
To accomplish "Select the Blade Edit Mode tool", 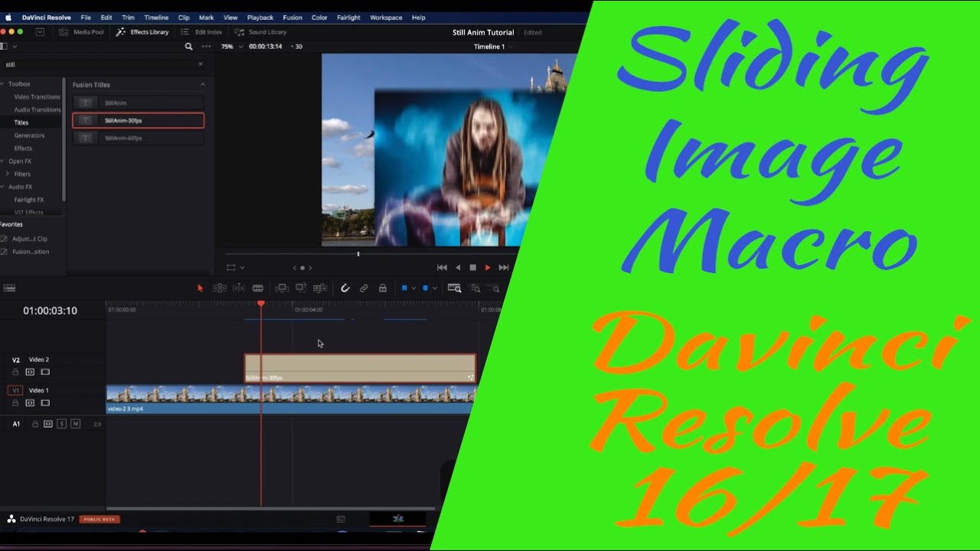I will click(x=258, y=289).
